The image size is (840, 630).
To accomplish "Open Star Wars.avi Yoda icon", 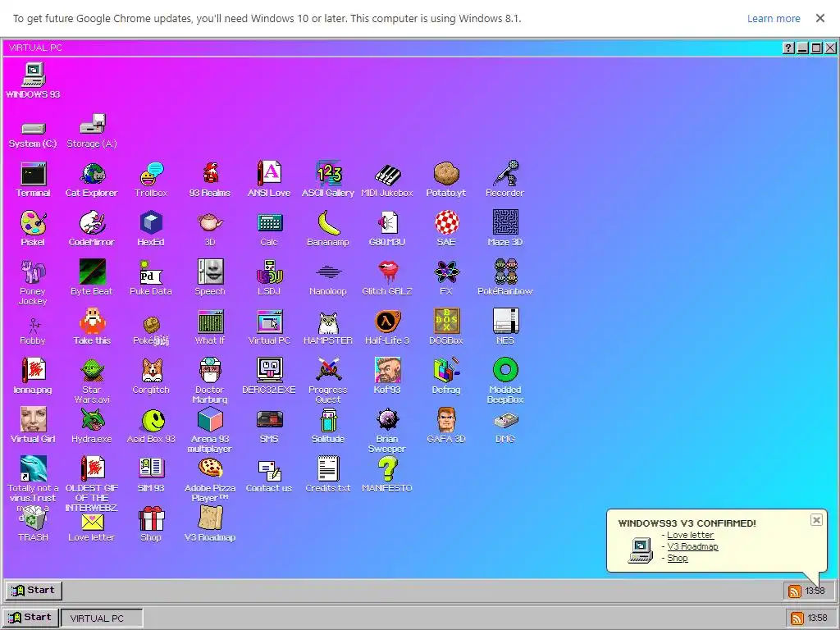I will (92, 381).
